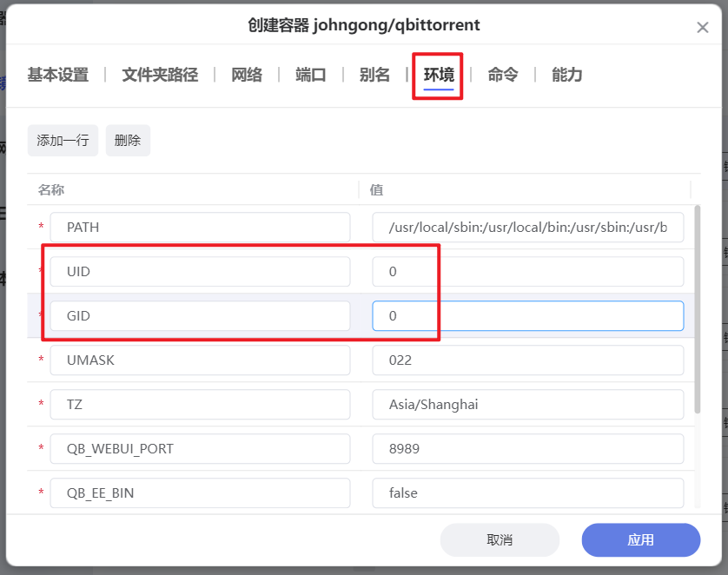
Task: Close the 创建容器 dialog with the X icon
Action: [703, 28]
